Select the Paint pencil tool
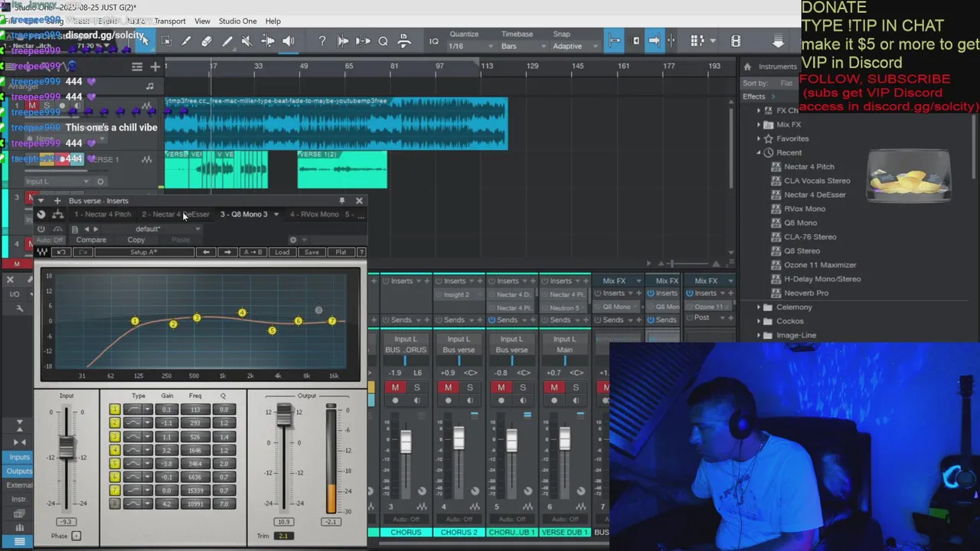980x551 pixels. click(x=227, y=41)
